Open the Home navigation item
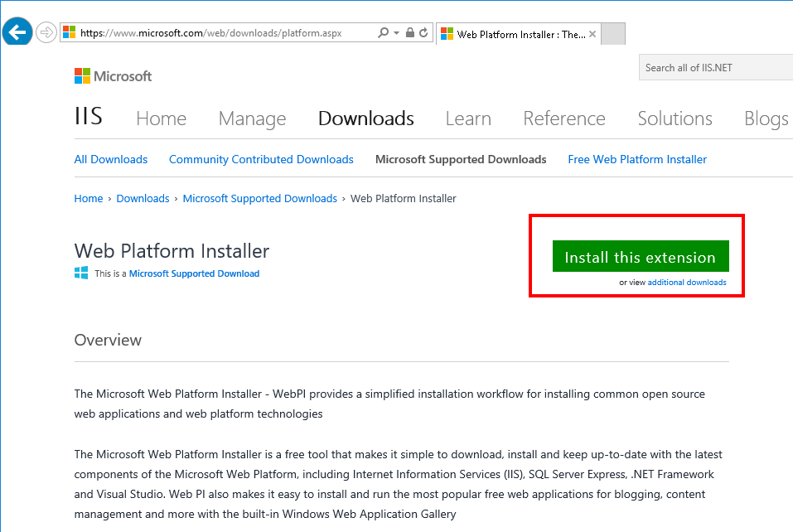The height and width of the screenshot is (532, 793). tap(162, 118)
